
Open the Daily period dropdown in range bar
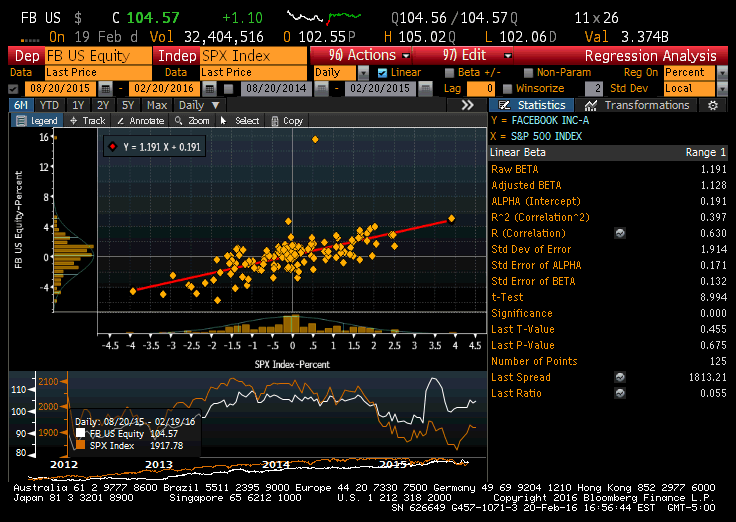point(199,105)
